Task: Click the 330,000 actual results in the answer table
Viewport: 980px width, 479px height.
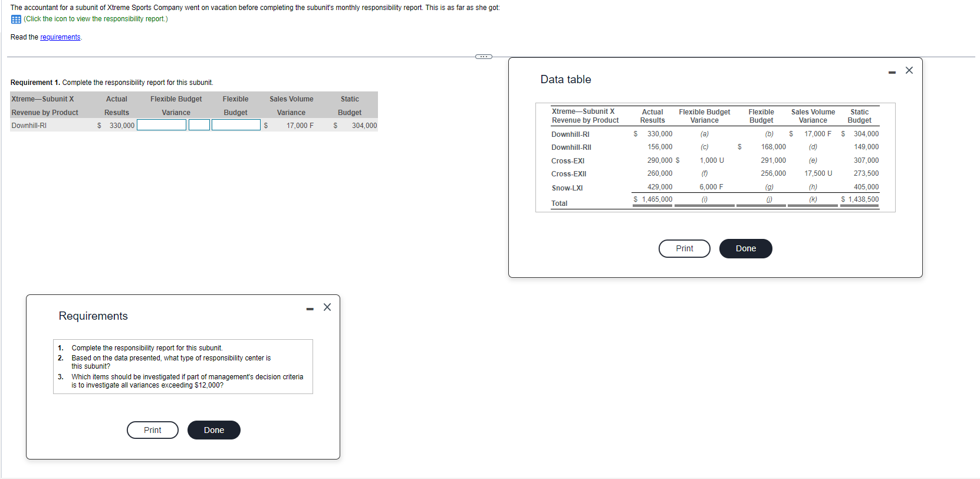Action: (x=122, y=126)
